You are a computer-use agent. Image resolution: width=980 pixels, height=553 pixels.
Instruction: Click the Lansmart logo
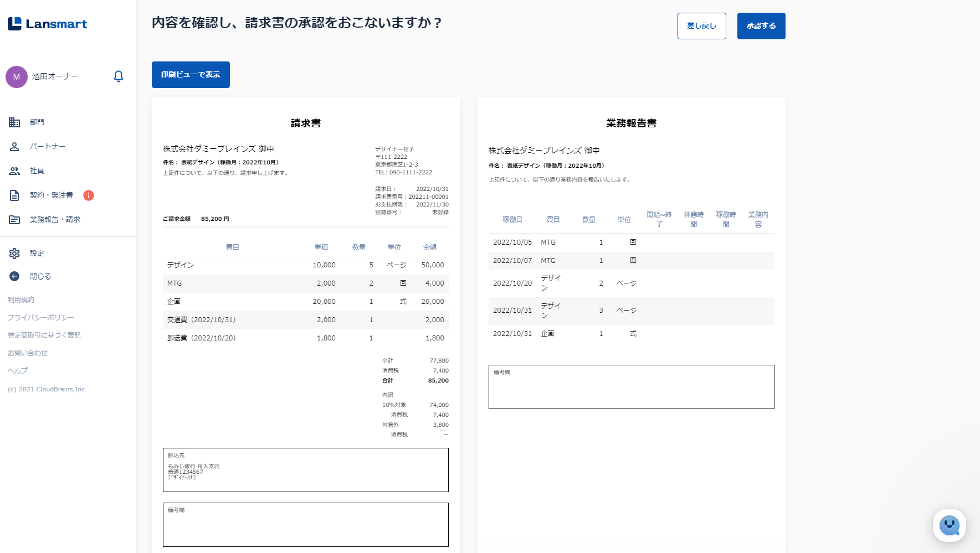click(48, 24)
